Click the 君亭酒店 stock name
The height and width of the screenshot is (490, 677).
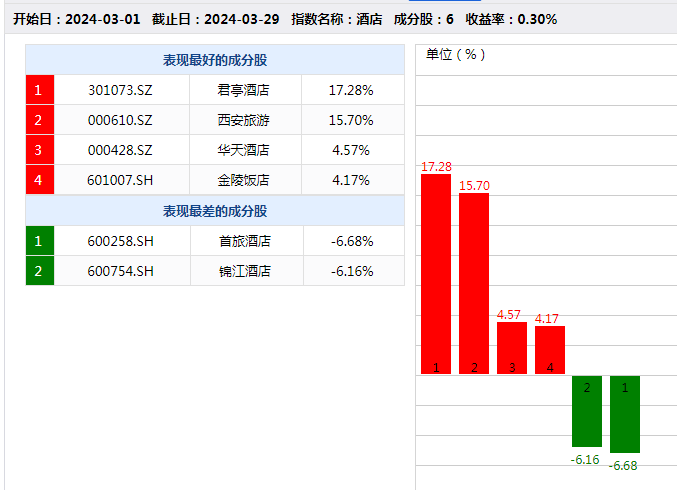tap(244, 90)
